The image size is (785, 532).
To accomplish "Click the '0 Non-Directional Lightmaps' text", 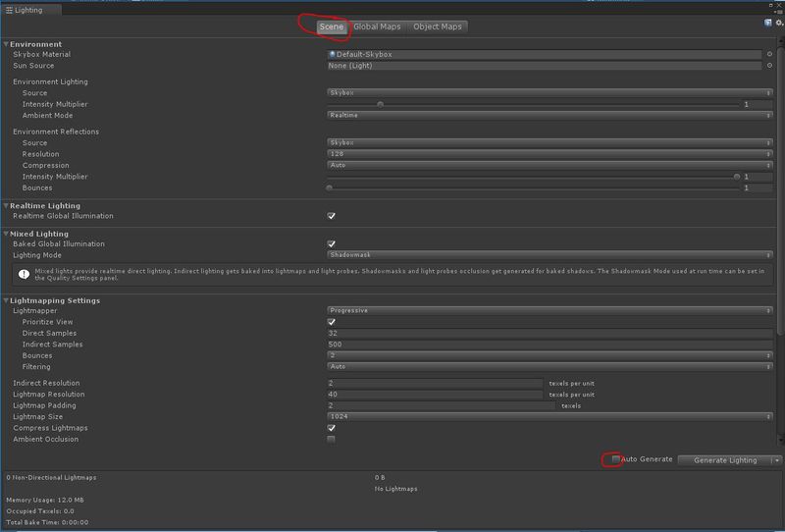I will click(x=51, y=478).
